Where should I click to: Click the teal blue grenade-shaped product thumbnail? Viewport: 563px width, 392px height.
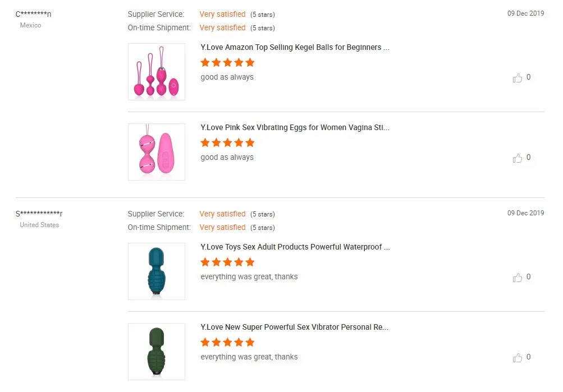[157, 271]
